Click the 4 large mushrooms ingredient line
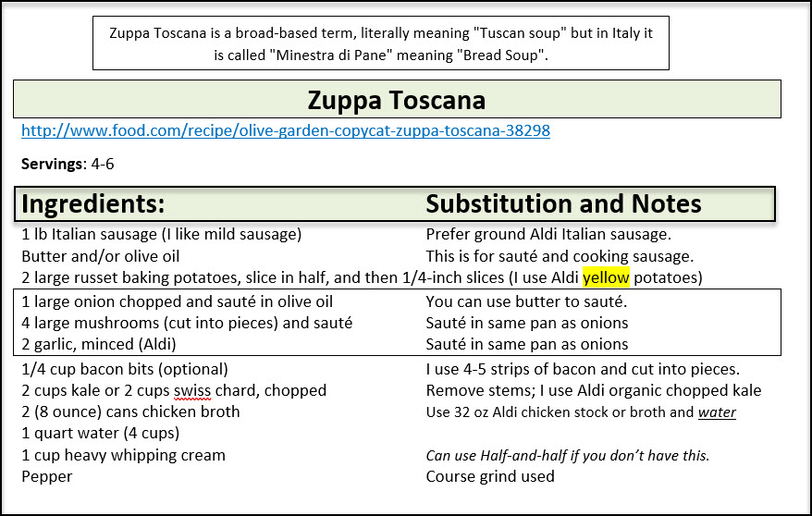 (x=186, y=323)
